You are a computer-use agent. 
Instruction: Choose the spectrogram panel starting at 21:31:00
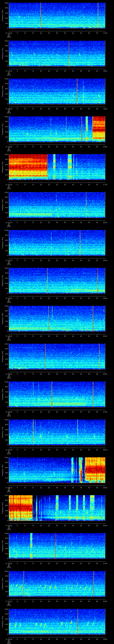click(57, 584)
